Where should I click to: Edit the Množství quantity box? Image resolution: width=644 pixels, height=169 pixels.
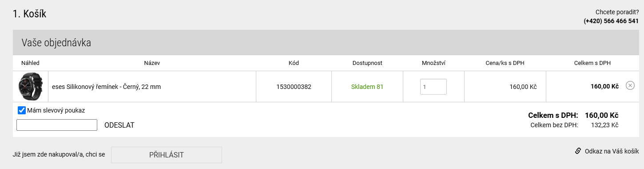coord(433,87)
